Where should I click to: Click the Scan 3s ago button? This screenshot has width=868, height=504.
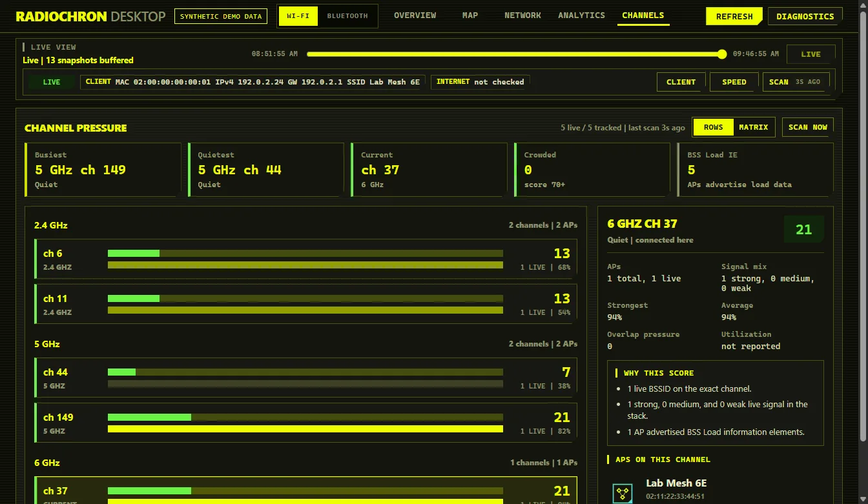(795, 82)
